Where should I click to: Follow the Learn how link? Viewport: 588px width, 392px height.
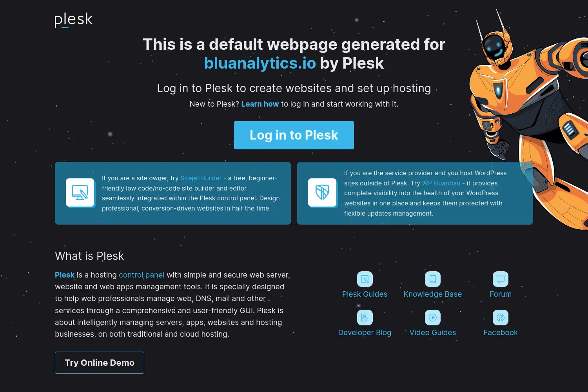click(260, 104)
